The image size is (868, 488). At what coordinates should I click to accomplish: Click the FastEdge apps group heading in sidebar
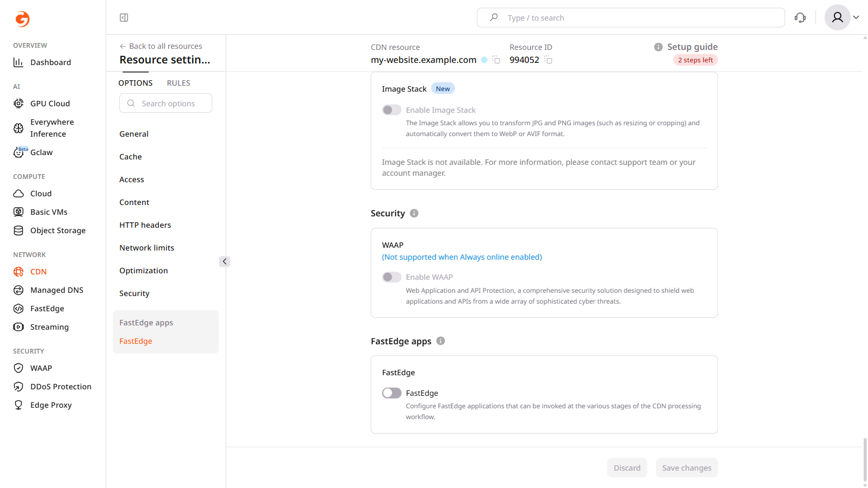146,323
